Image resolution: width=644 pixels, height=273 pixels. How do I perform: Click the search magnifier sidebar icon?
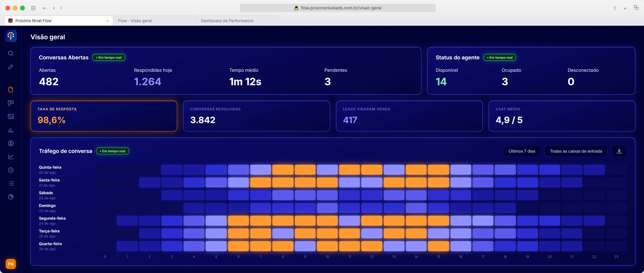pyautogui.click(x=11, y=53)
